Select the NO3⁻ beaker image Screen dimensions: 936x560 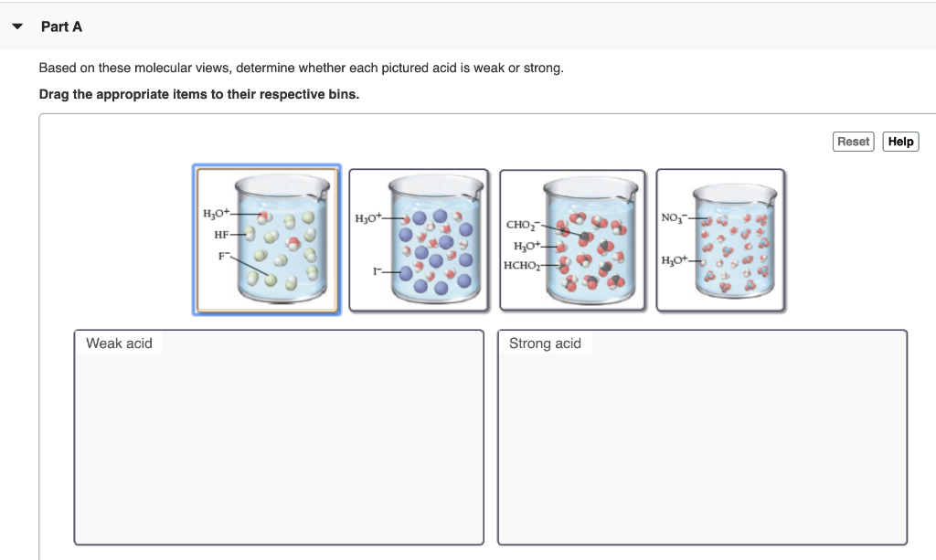coord(720,239)
